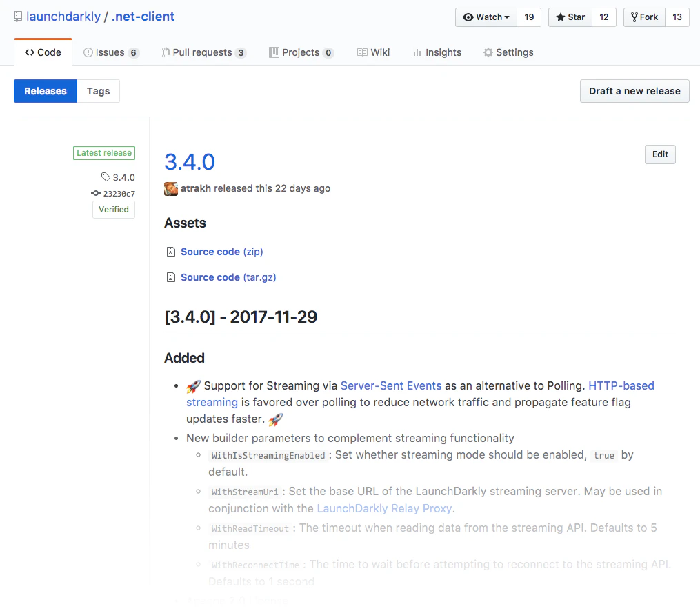The image size is (700, 611).
Task: Select the Releases toggle button
Action: tap(45, 90)
